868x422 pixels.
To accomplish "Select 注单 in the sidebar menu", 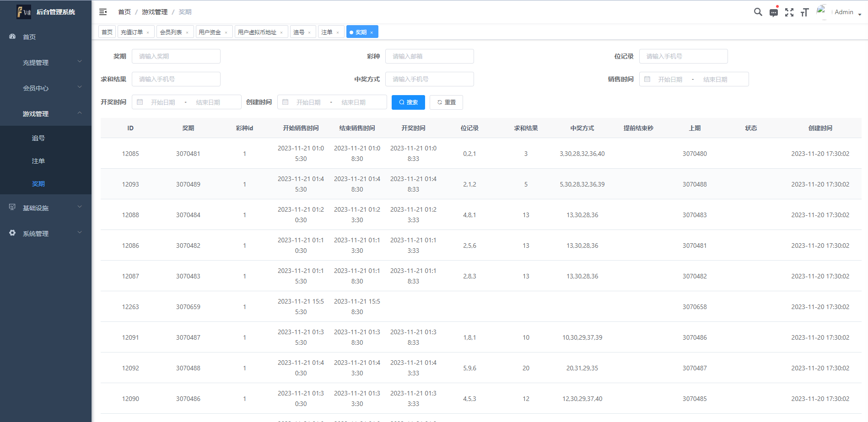I will pos(38,160).
